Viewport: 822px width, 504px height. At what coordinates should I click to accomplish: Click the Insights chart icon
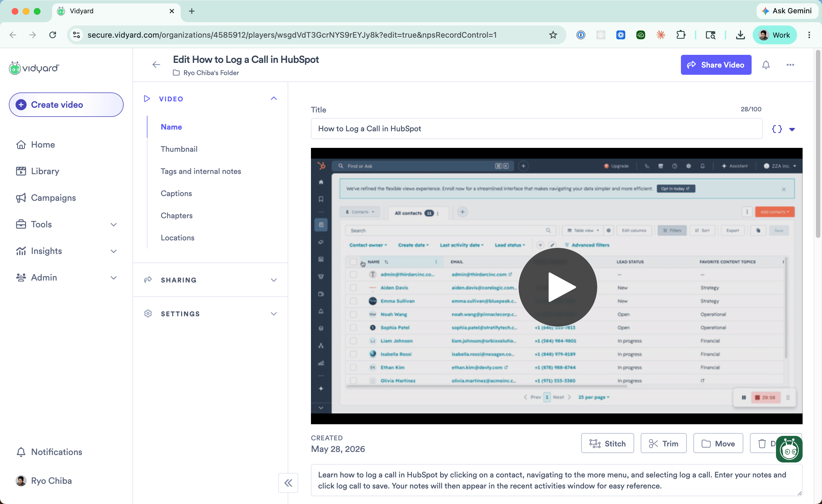click(21, 251)
